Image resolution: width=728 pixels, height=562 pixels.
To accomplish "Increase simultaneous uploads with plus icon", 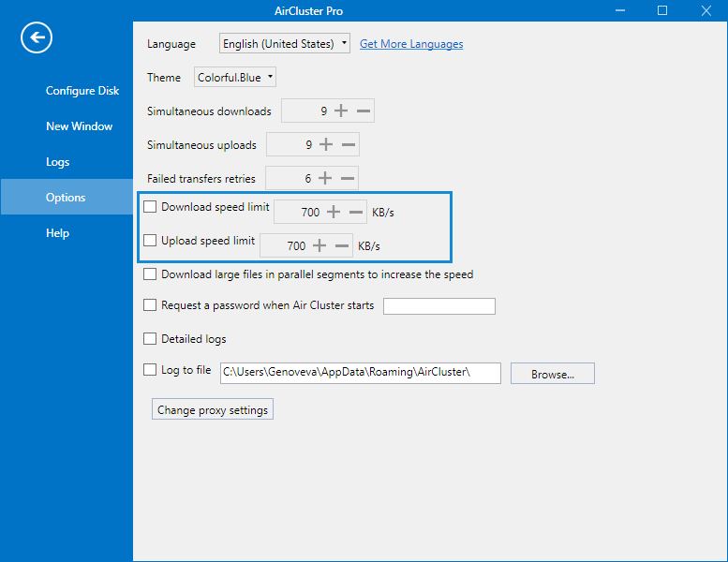I will tap(326, 145).
